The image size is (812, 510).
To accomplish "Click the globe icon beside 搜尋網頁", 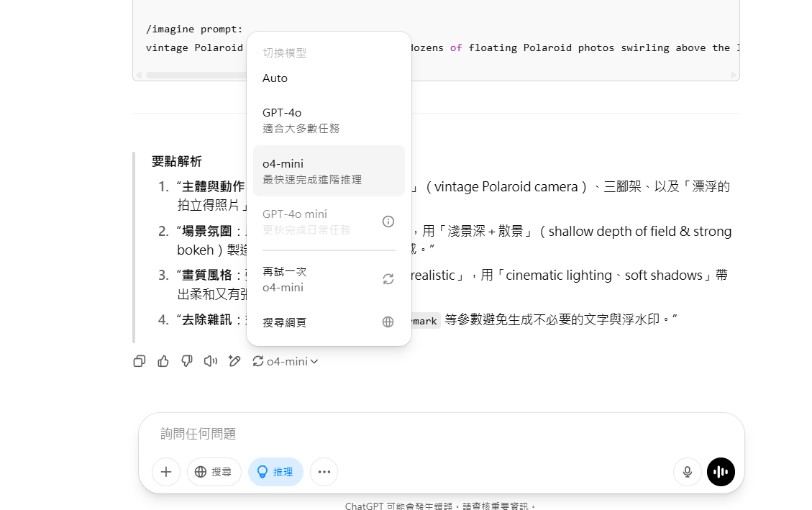I will point(388,322).
